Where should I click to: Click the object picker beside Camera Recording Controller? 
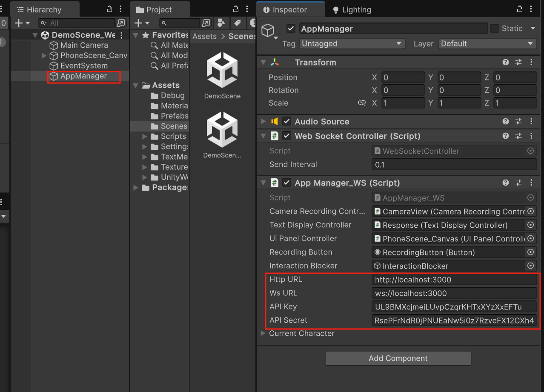coord(530,211)
